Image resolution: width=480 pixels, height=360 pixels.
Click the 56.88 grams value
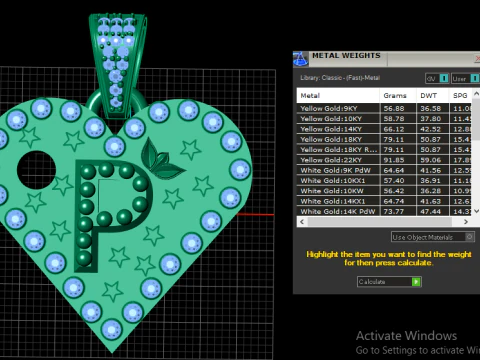pyautogui.click(x=394, y=108)
